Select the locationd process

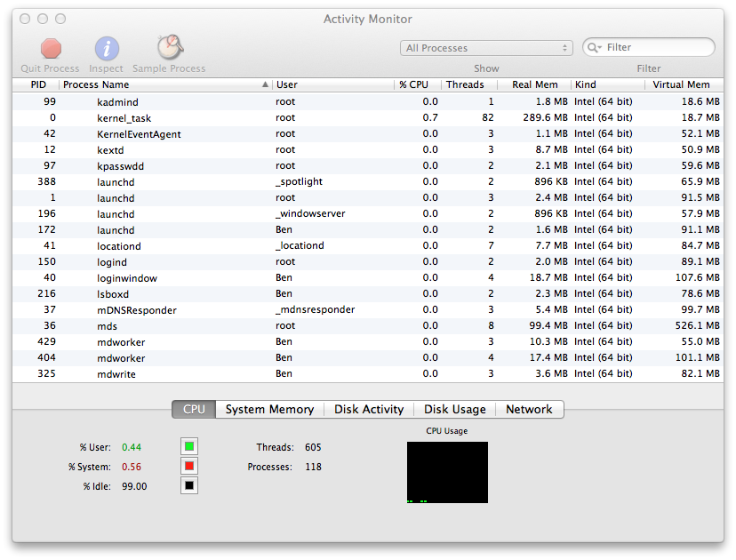point(368,245)
